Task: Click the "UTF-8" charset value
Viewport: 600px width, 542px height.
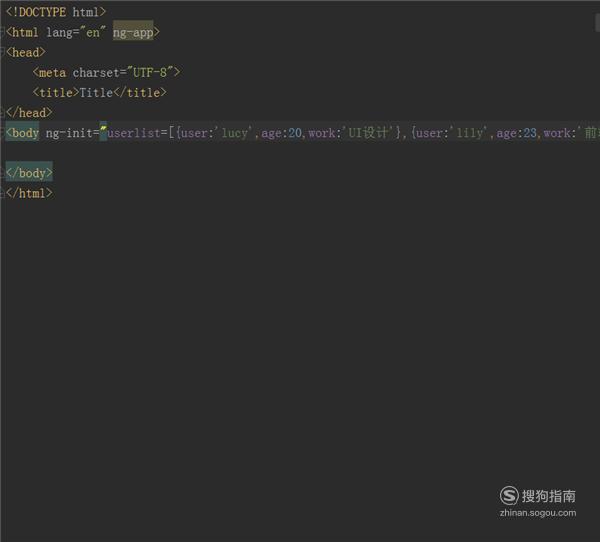Action: pos(150,72)
